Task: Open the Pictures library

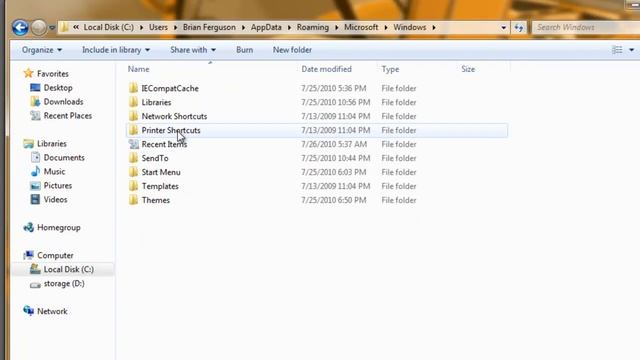Action: pyautogui.click(x=58, y=186)
